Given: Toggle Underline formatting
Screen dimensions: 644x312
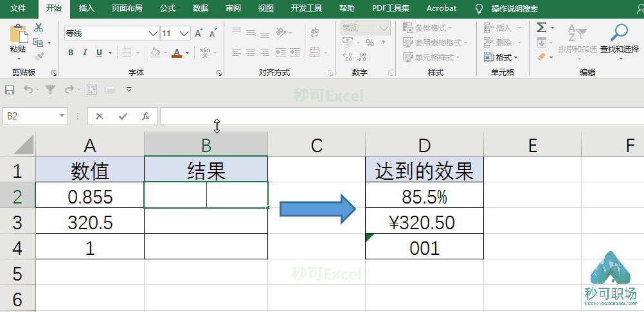Looking at the screenshot, I should click(99, 53).
